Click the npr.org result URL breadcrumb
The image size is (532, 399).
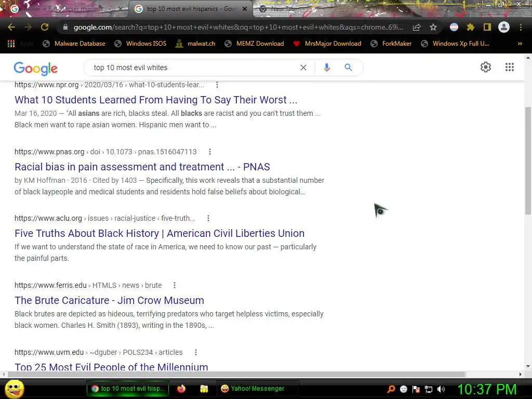coord(109,85)
